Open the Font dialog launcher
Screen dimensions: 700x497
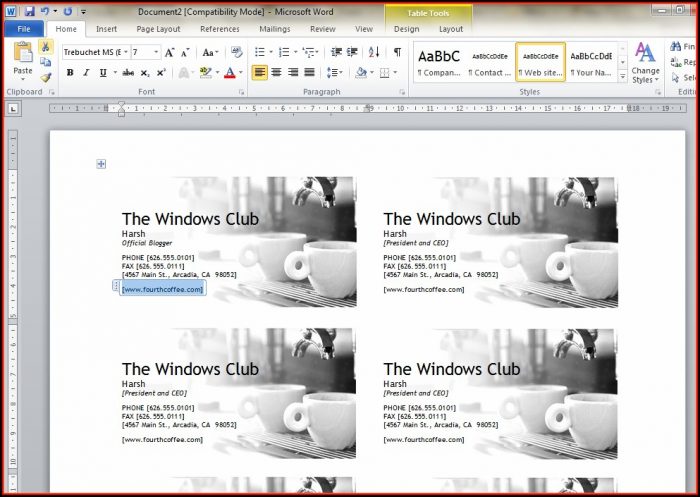(x=242, y=92)
